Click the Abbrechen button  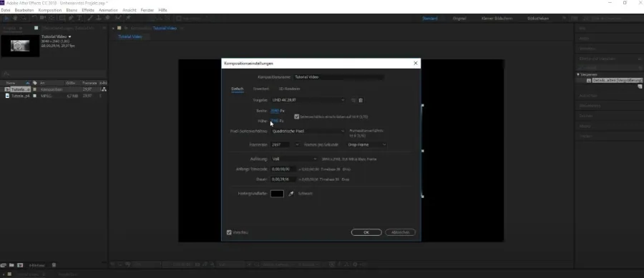401,232
